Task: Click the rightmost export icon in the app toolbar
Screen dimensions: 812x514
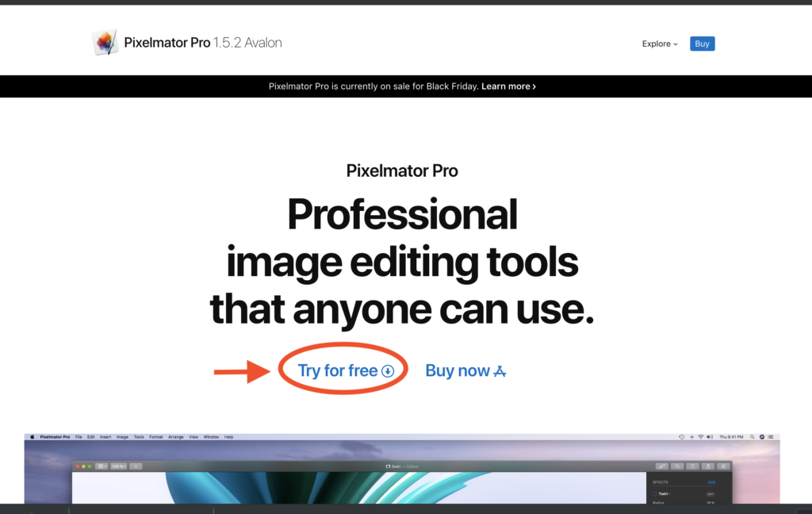Action: pos(723,466)
